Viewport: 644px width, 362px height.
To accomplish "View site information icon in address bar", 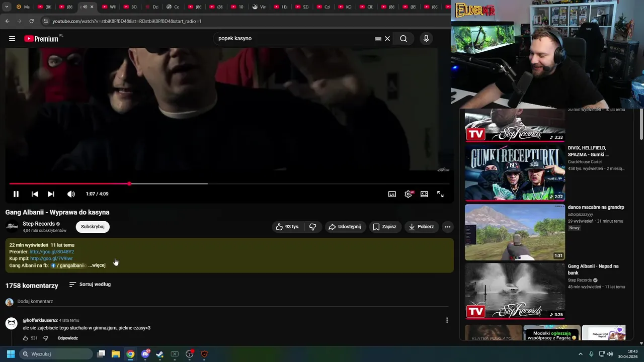I will [x=46, y=21].
